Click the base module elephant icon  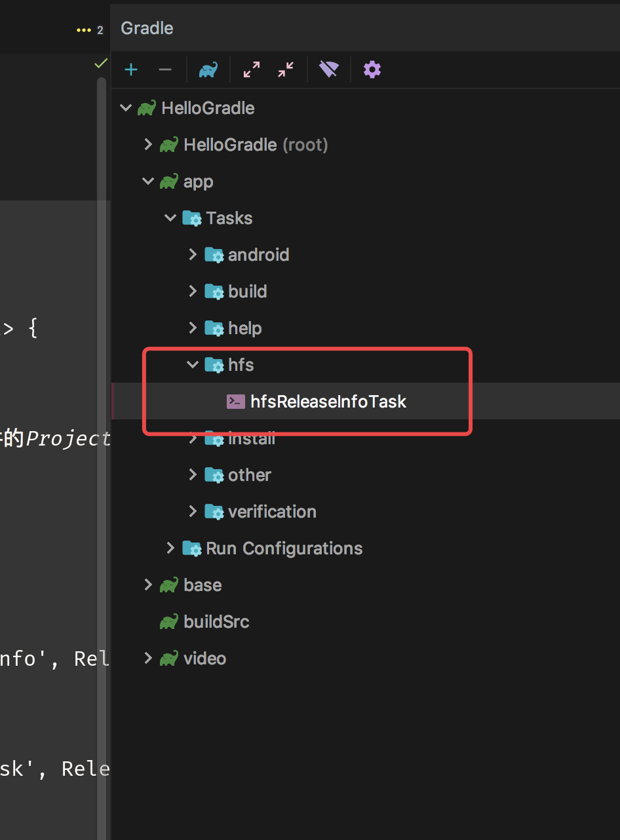pos(169,585)
